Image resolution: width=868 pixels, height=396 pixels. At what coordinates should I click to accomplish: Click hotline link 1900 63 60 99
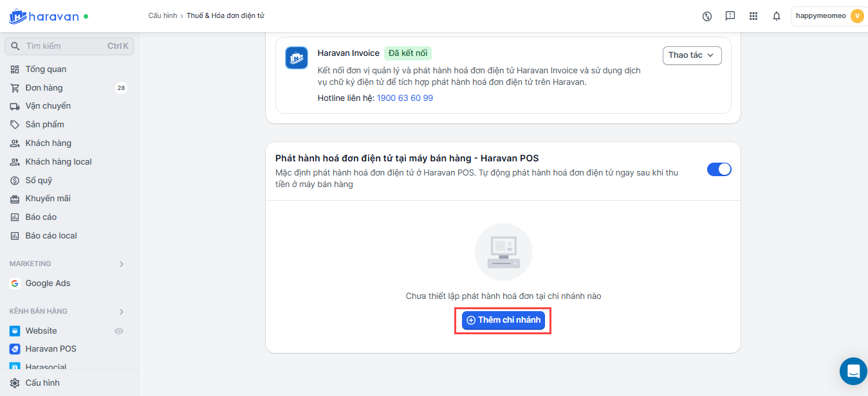pos(405,98)
